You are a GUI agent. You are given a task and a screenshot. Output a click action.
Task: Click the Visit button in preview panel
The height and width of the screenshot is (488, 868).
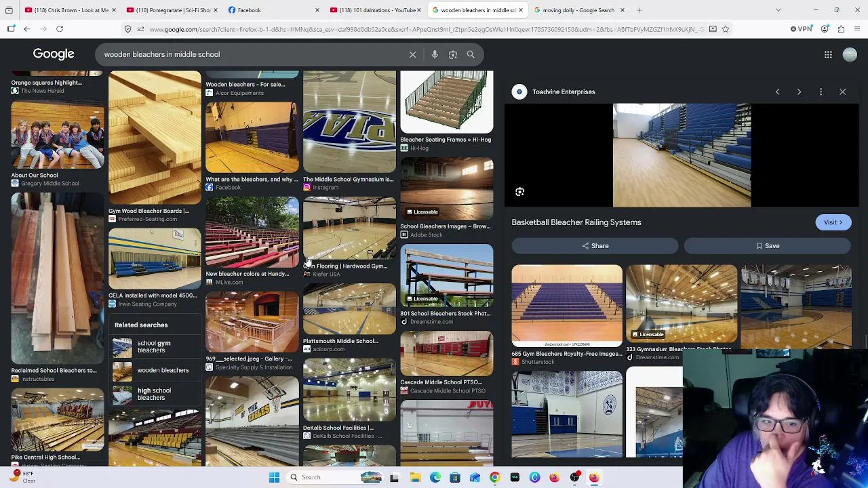(833, 222)
